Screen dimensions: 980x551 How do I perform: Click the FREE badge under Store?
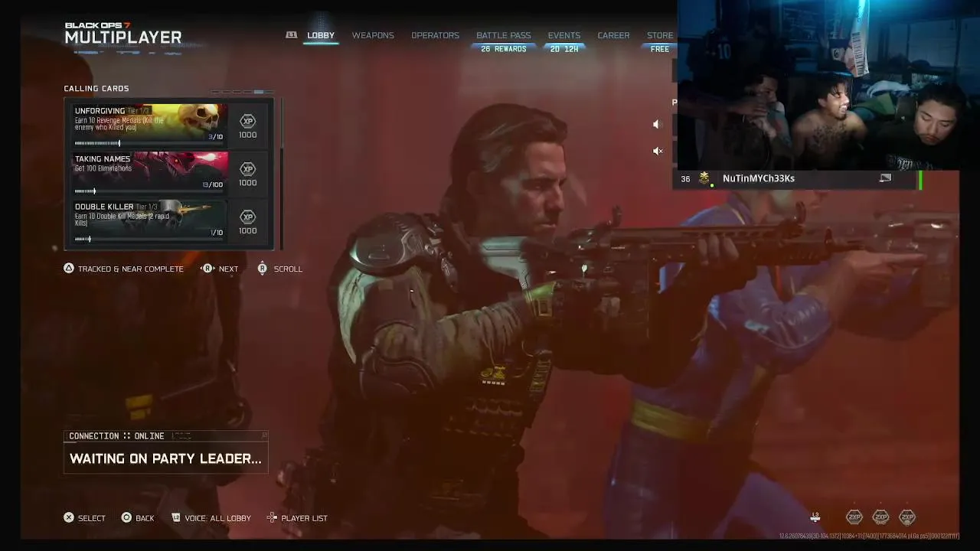pyautogui.click(x=659, y=49)
